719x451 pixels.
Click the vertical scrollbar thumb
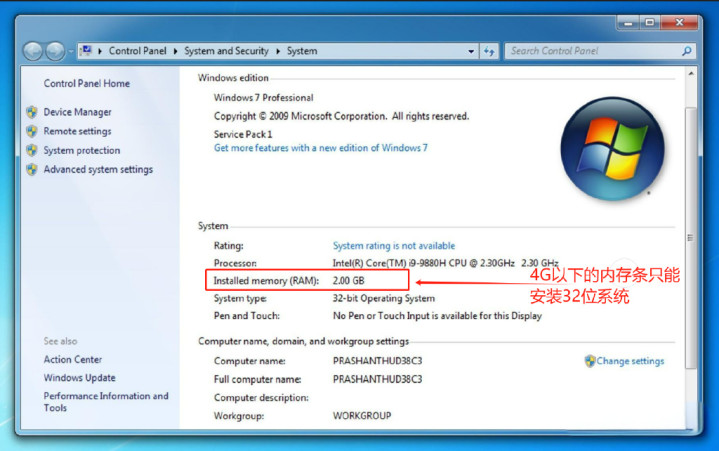pyautogui.click(x=691, y=238)
